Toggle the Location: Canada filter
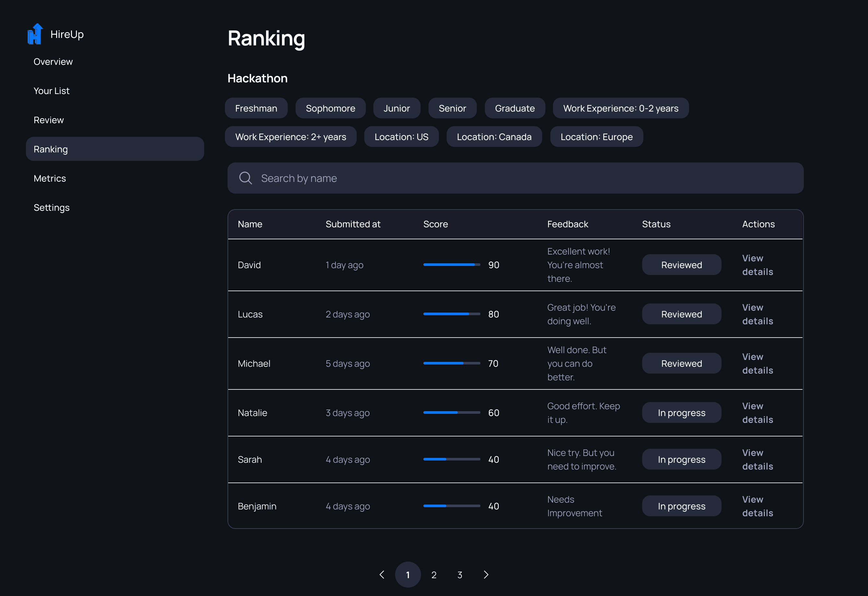The height and width of the screenshot is (596, 868). 494,137
